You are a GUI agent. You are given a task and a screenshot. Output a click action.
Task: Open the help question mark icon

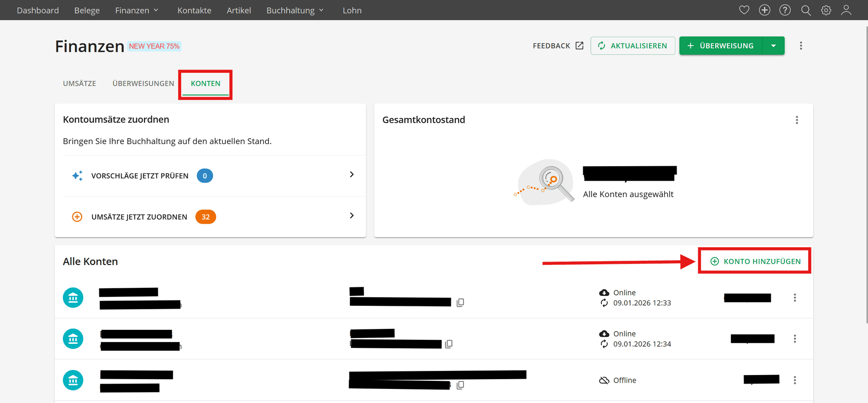point(785,10)
